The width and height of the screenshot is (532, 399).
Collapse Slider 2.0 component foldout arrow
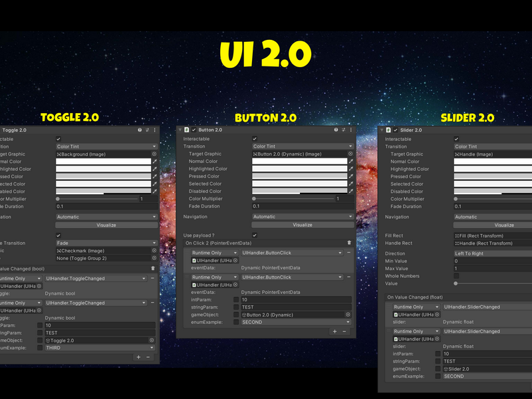click(382, 130)
